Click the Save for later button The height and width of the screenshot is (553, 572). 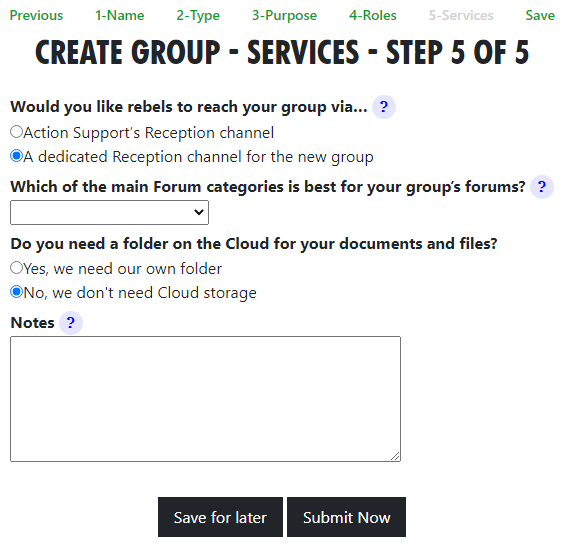[220, 517]
